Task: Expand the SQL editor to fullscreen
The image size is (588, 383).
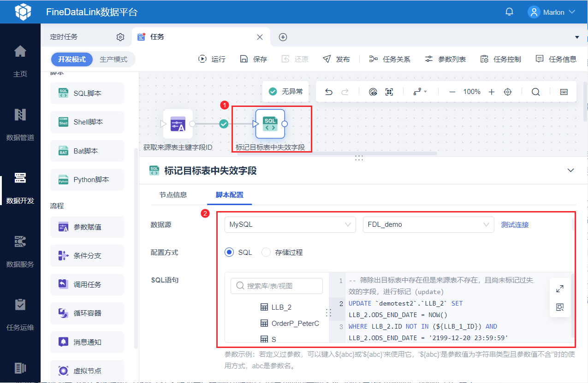Action: tap(560, 289)
